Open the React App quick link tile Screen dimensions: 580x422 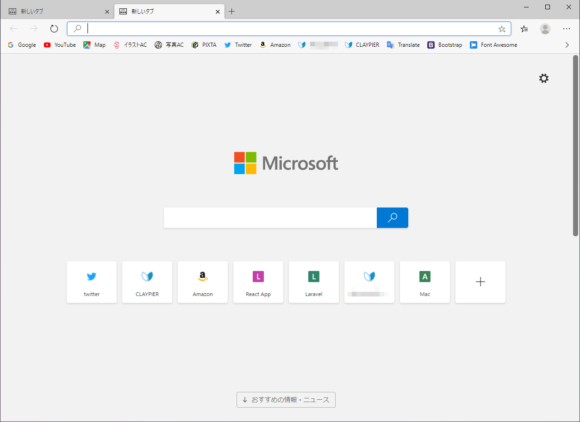(x=258, y=282)
